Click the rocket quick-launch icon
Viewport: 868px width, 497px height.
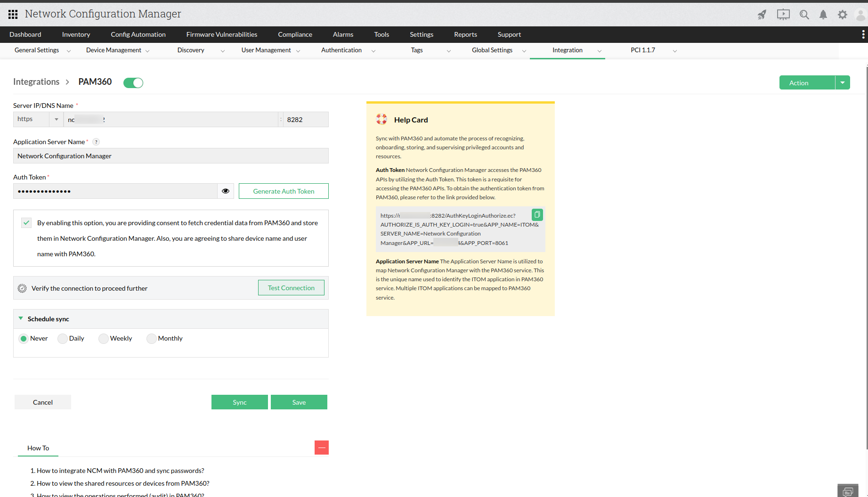[x=762, y=15]
